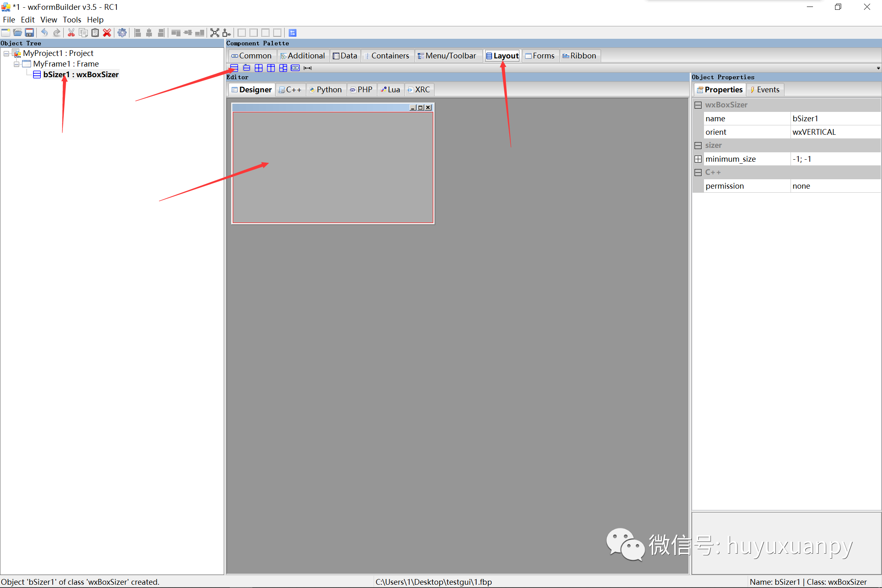Open the Tools menu
This screenshot has height=588, width=882.
pos(72,20)
